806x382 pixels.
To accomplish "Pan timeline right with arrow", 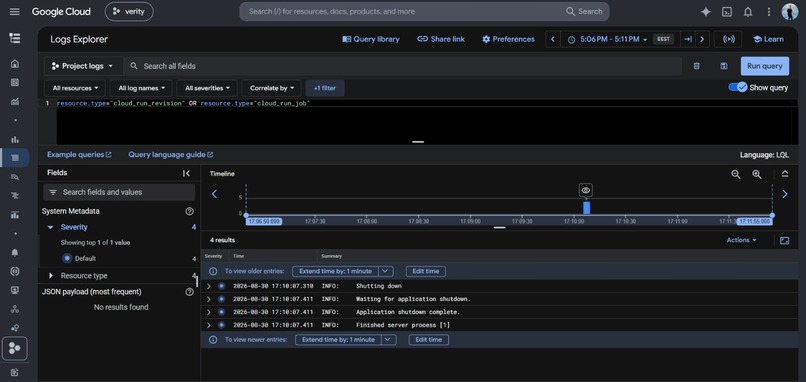I will [x=784, y=194].
